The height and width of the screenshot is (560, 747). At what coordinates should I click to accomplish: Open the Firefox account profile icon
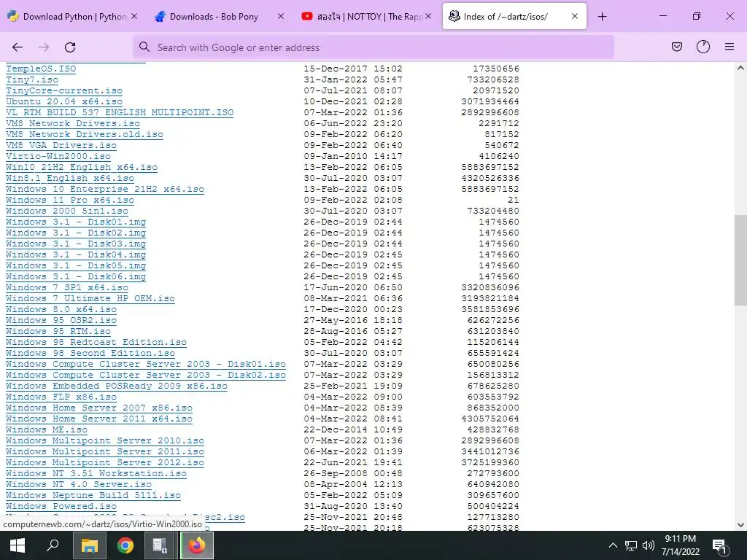[x=703, y=47]
